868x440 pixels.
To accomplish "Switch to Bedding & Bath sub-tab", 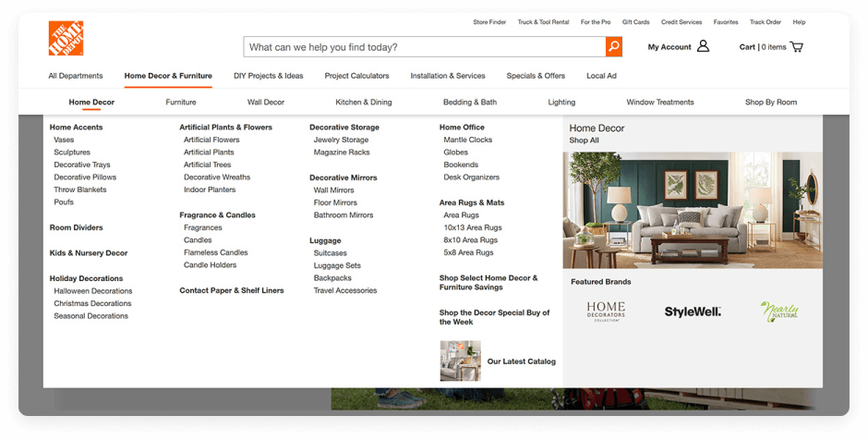I will click(470, 102).
